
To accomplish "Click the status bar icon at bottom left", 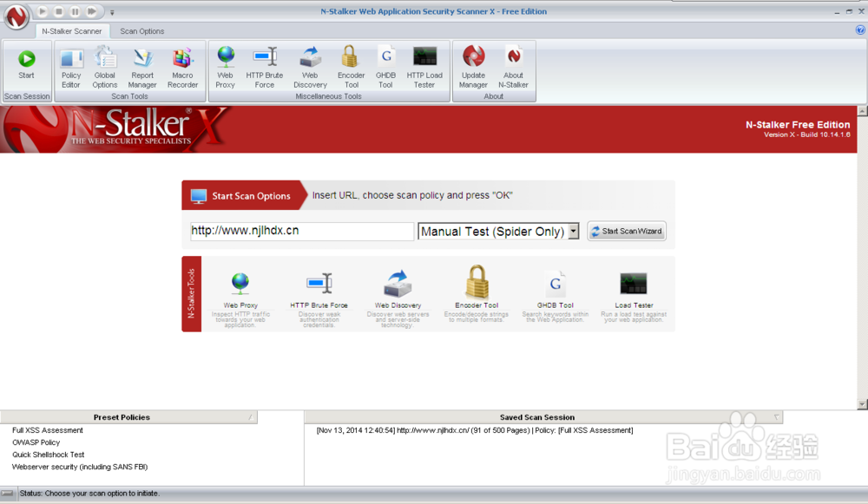I will click(7, 493).
